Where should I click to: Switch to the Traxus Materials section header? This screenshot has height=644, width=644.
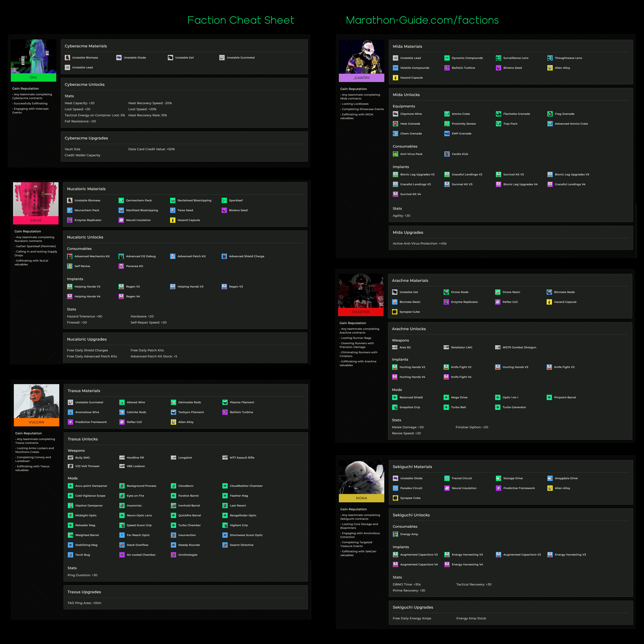coord(84,391)
